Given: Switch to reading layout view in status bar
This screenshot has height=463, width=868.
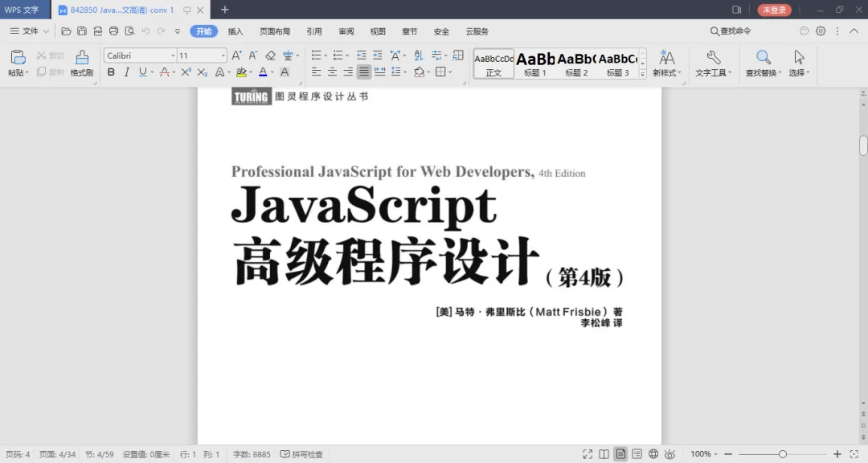Looking at the screenshot, I should coord(604,454).
